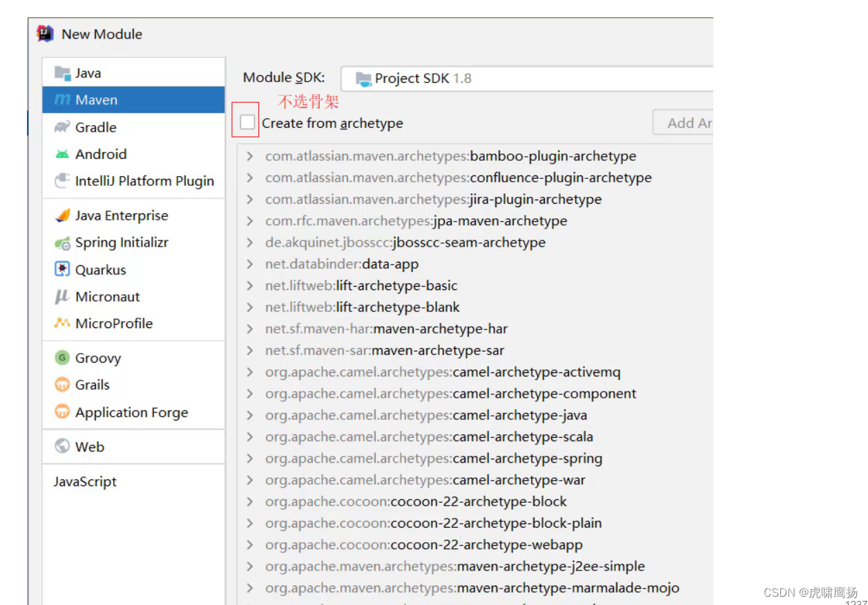Select camel-archetype-war row
The height and width of the screenshot is (605, 868).
tap(475, 480)
